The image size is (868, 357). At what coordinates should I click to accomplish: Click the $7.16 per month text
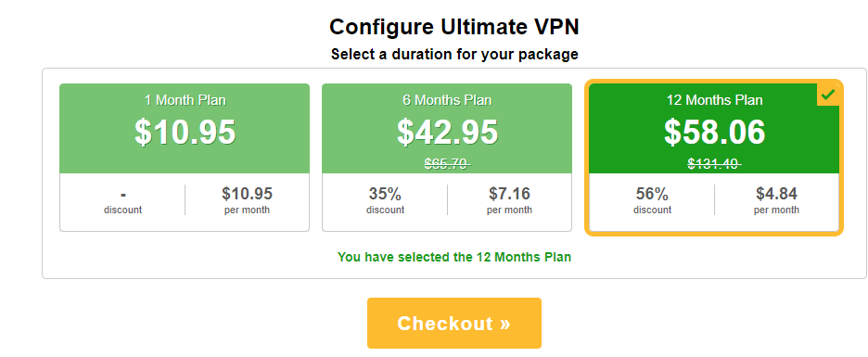509,199
